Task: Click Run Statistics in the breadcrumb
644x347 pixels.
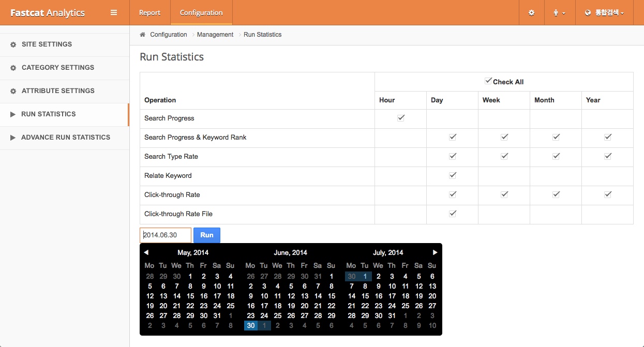Action: tap(263, 35)
